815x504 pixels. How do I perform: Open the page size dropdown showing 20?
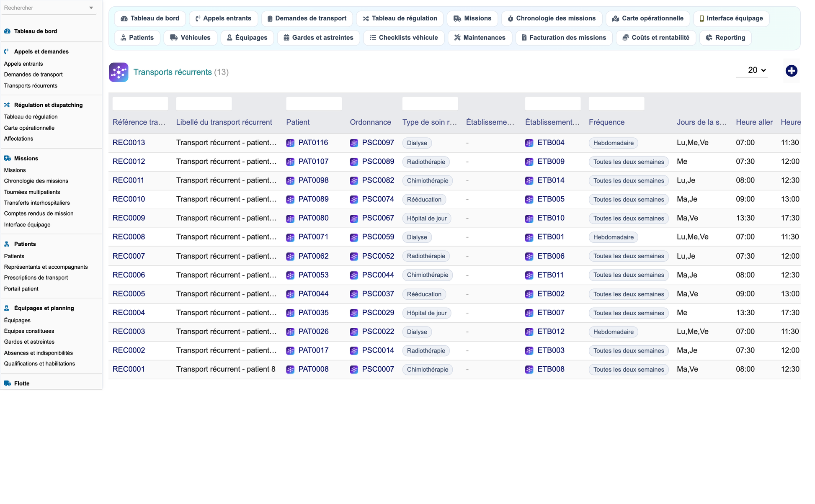point(752,70)
